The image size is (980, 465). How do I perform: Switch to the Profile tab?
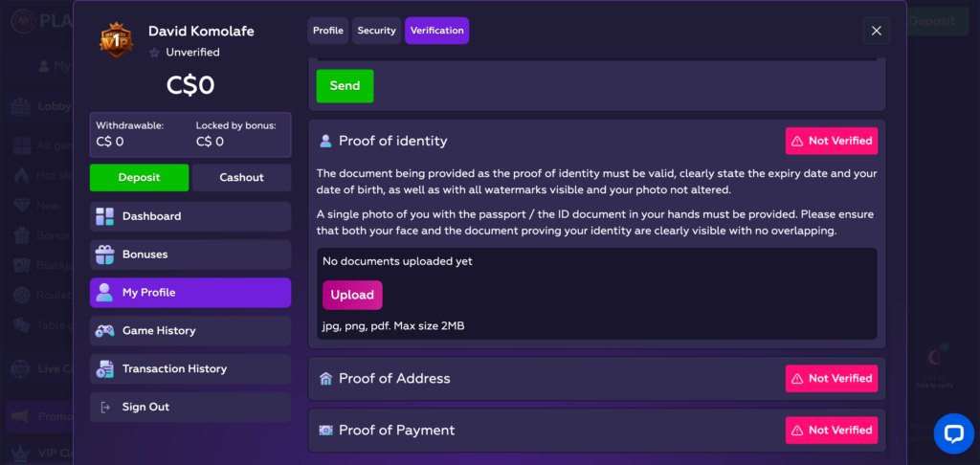pyautogui.click(x=328, y=31)
